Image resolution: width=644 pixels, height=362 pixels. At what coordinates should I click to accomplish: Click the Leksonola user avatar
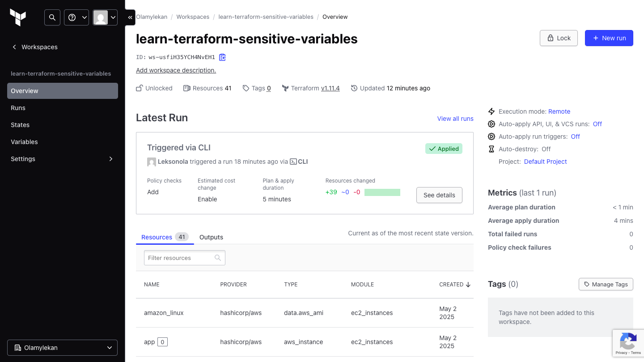[x=152, y=162]
